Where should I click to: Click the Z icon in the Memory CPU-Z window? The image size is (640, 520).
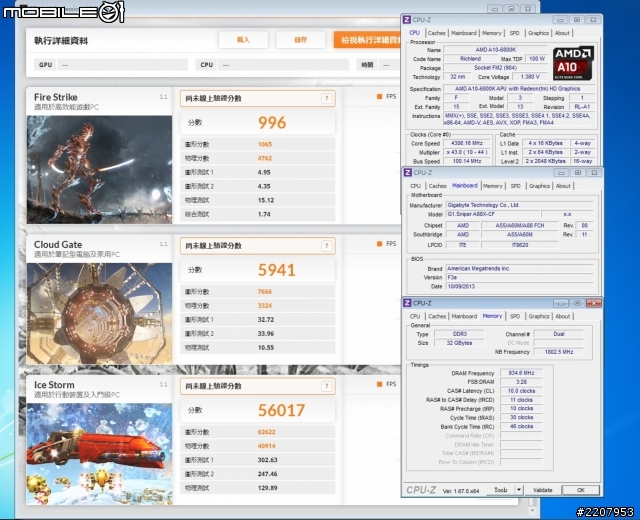(407, 303)
